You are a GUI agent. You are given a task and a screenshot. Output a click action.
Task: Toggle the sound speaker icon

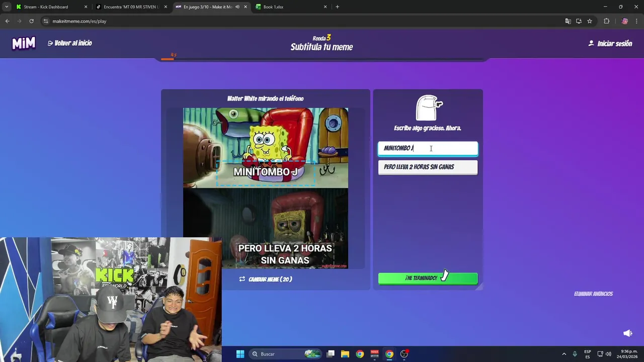coord(628,333)
